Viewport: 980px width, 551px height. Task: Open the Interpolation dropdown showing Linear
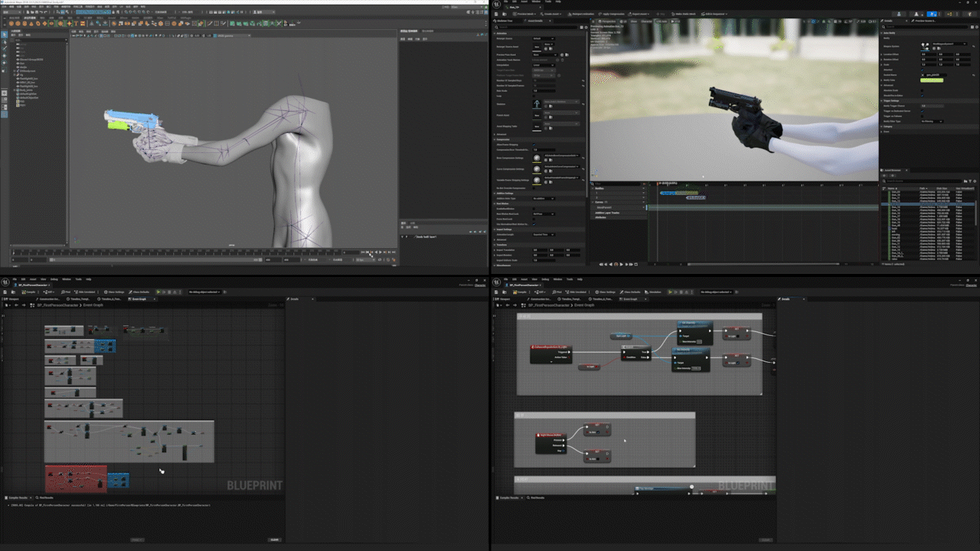(x=544, y=65)
